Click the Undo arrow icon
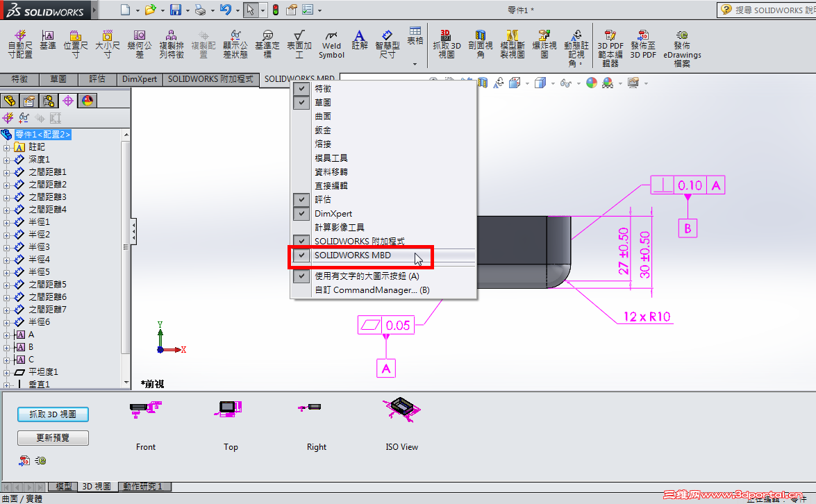 [225, 9]
